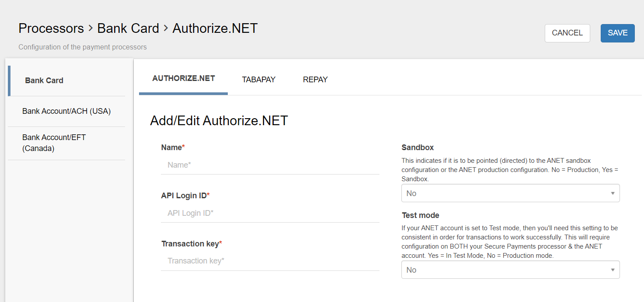Click the Test mode label
The image size is (644, 302).
pyautogui.click(x=420, y=215)
